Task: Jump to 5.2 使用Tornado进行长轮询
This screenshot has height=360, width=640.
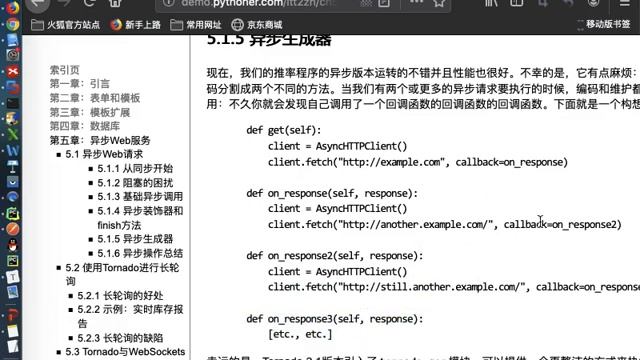Action: click(122, 274)
